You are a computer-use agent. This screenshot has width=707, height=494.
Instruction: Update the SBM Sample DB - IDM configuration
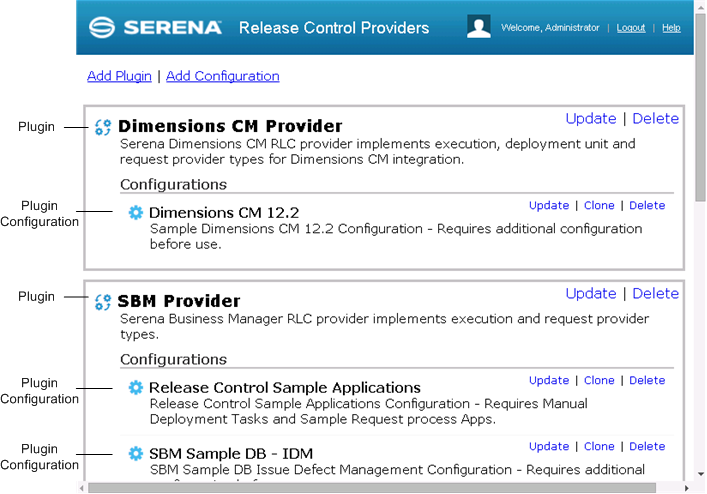point(549,446)
